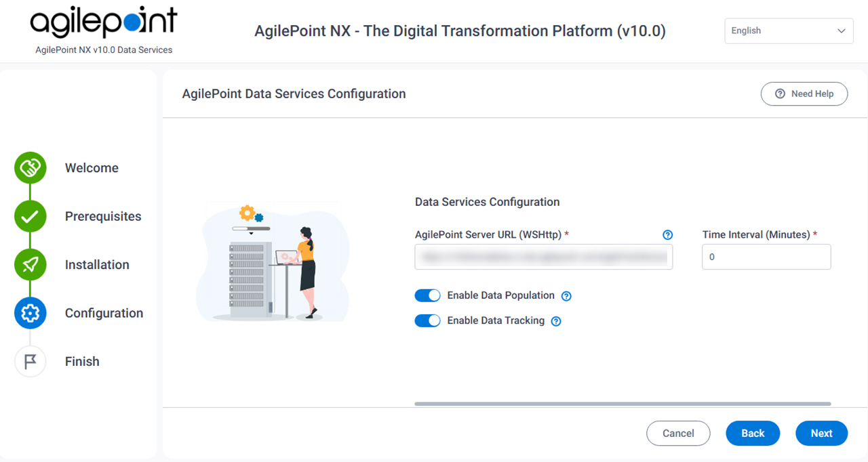This screenshot has width=868, height=462.
Task: Click the Enable Data Population label
Action: tap(501, 295)
